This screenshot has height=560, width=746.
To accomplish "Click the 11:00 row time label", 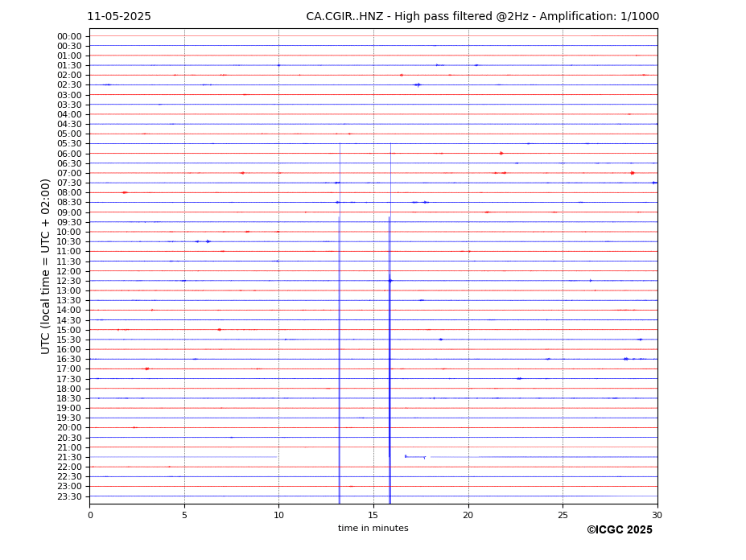I will (69, 252).
